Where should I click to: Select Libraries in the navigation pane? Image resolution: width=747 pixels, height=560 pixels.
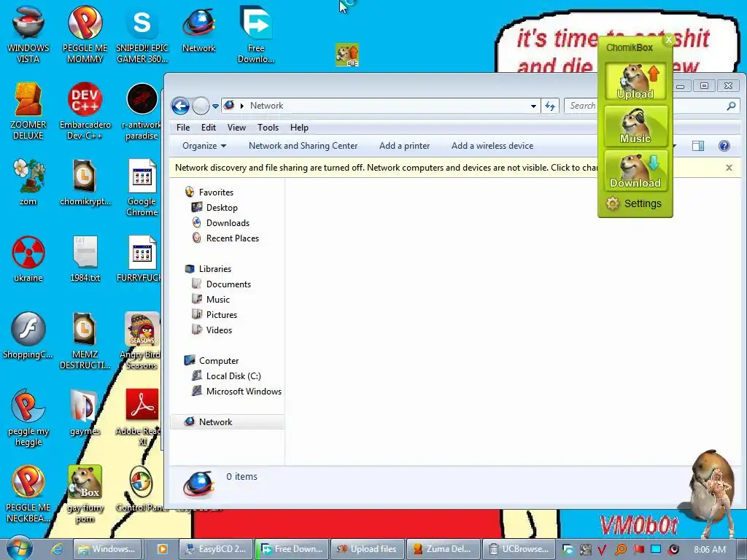click(215, 269)
